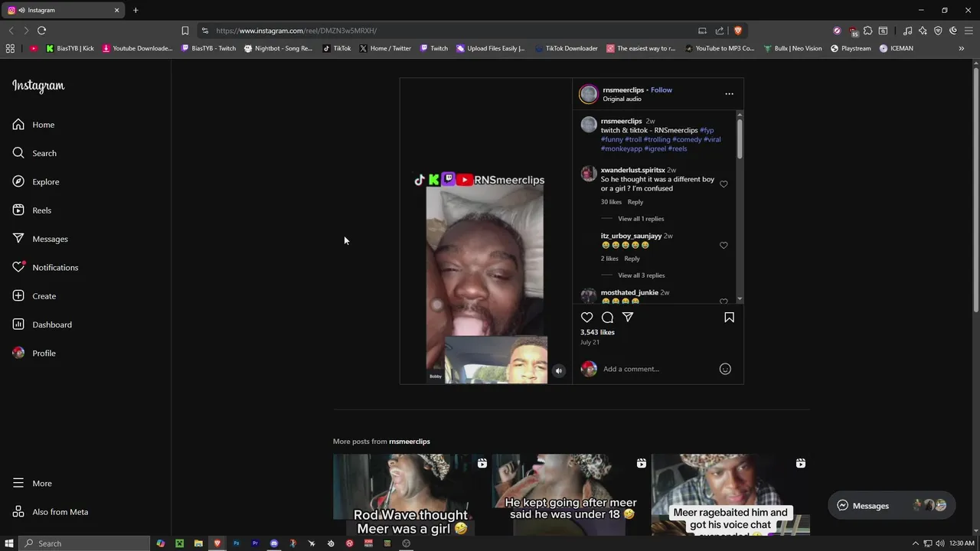Show hidden system tray icons

coord(915,543)
